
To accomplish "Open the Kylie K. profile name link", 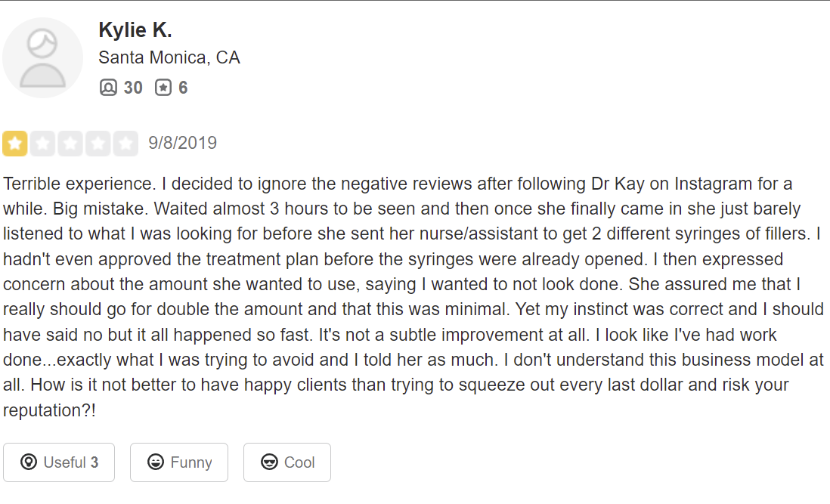I will [x=135, y=29].
